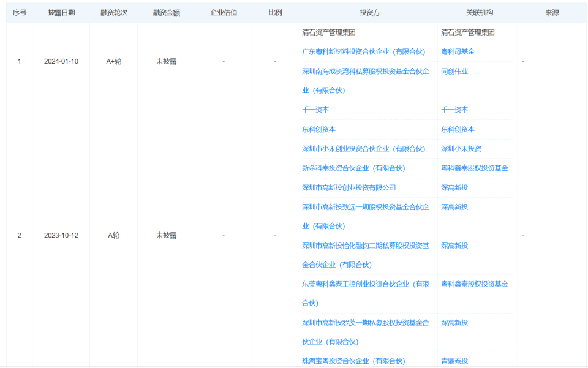Screen dimensions: 588x368
Task: Open 深高新投 beside 怡化融钧二期 fund
Action: click(x=454, y=246)
